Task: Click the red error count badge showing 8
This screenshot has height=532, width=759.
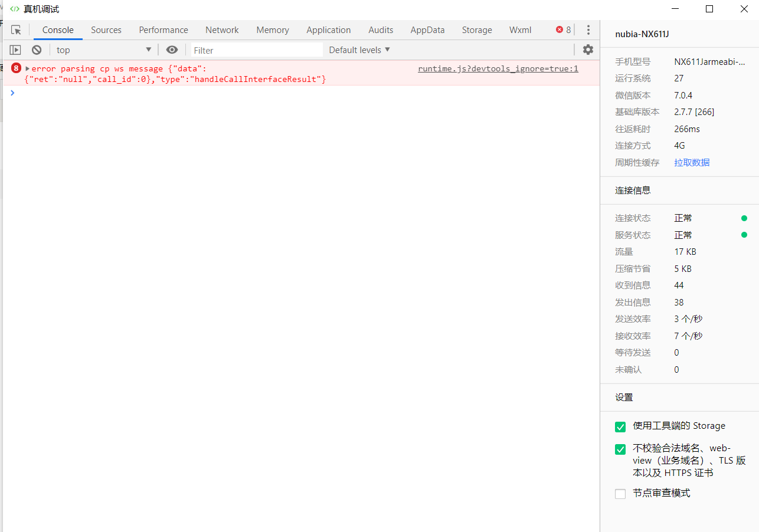Action: click(x=564, y=29)
